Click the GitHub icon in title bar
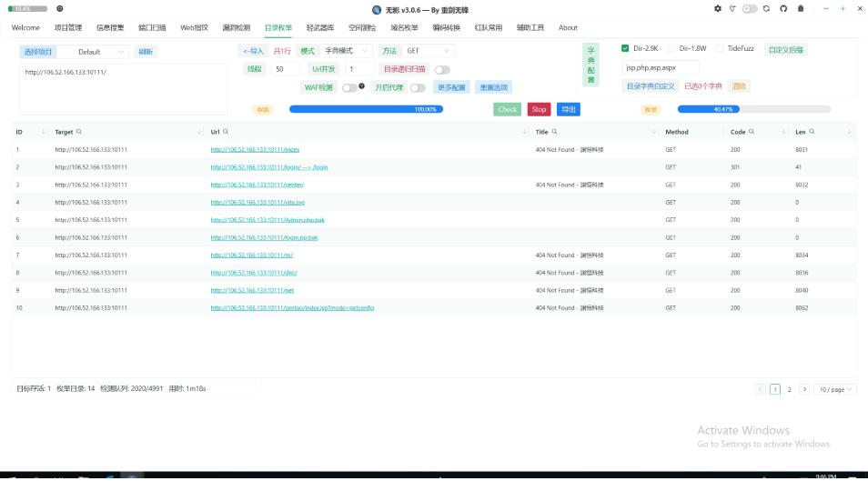Viewport: 868px width, 491px height. (x=783, y=8)
